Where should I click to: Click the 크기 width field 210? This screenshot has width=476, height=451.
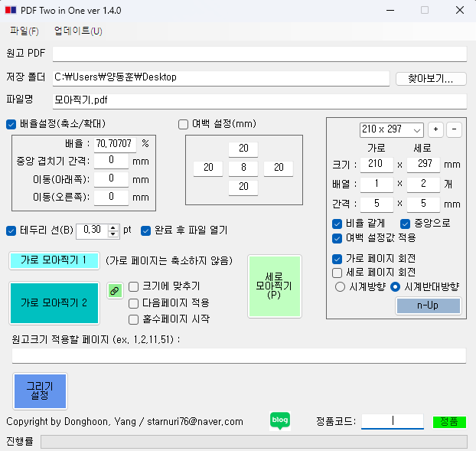377,165
